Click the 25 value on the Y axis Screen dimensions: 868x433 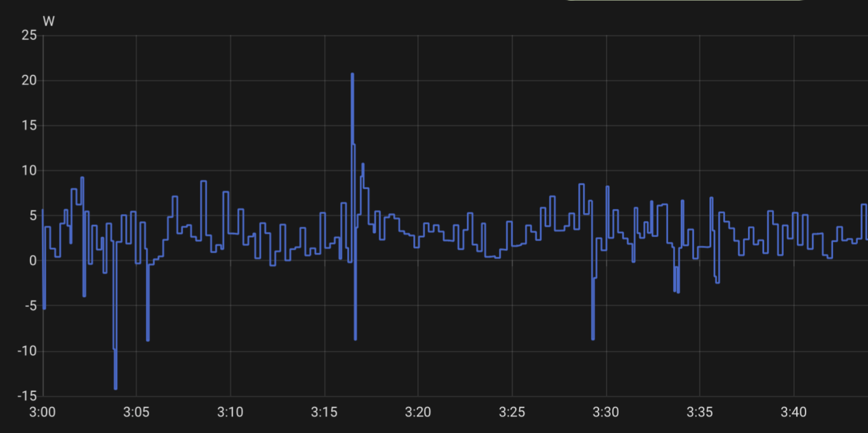pos(29,35)
